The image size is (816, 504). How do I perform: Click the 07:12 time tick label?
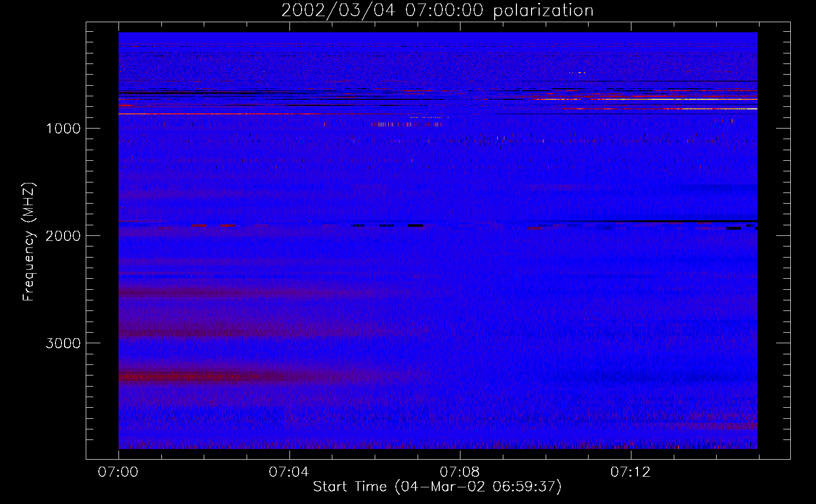click(630, 472)
